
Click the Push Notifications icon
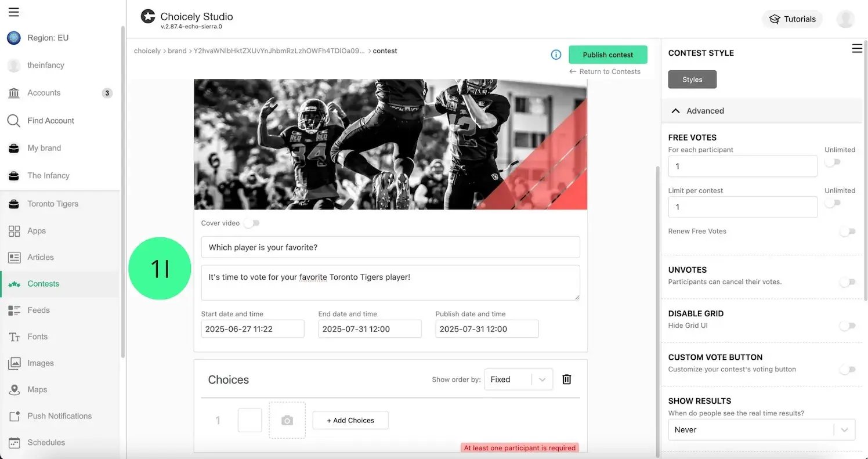15,417
